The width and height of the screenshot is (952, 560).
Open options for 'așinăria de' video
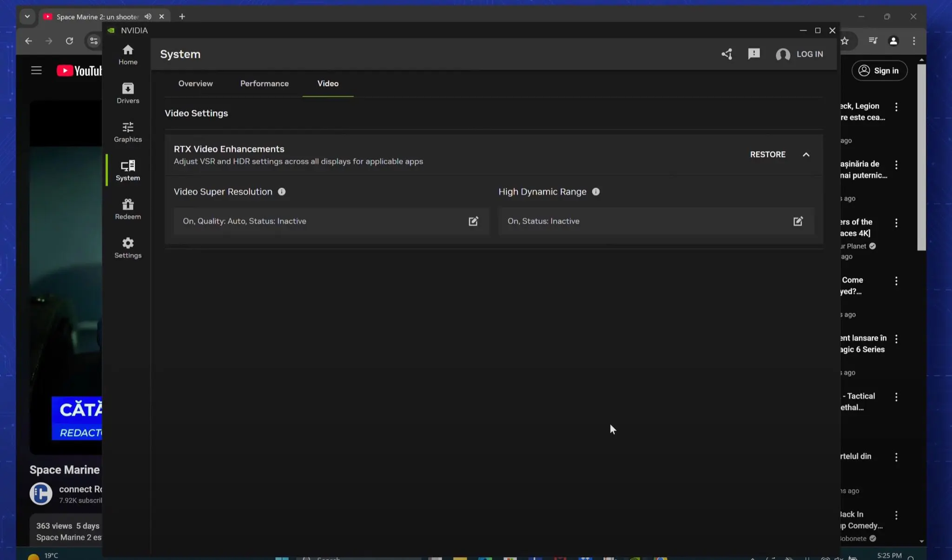(896, 165)
